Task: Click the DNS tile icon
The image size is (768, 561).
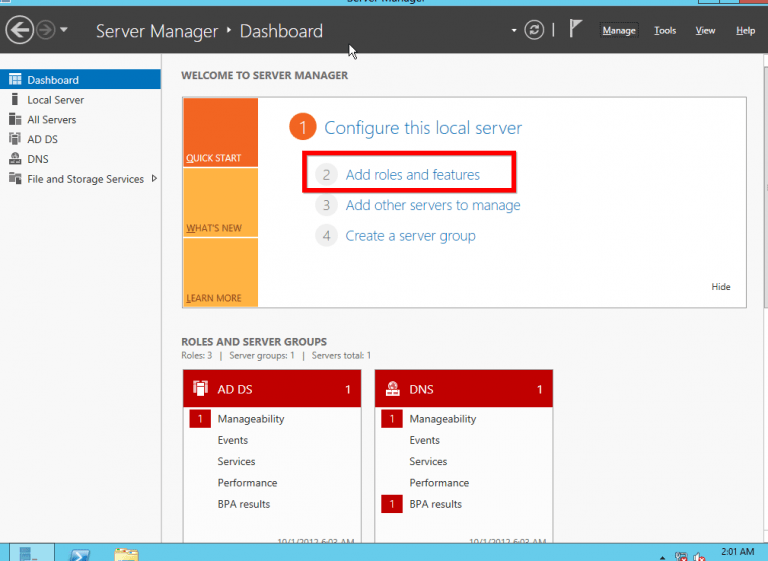Action: pos(392,388)
